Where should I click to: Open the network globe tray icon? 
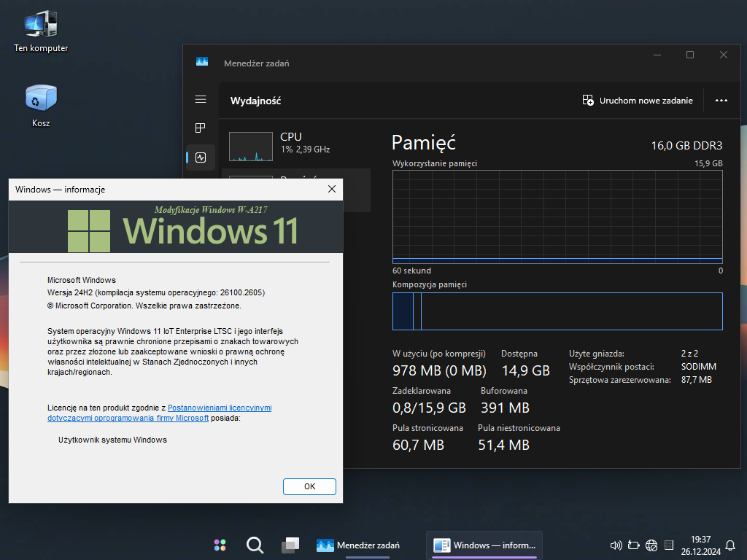(x=651, y=545)
